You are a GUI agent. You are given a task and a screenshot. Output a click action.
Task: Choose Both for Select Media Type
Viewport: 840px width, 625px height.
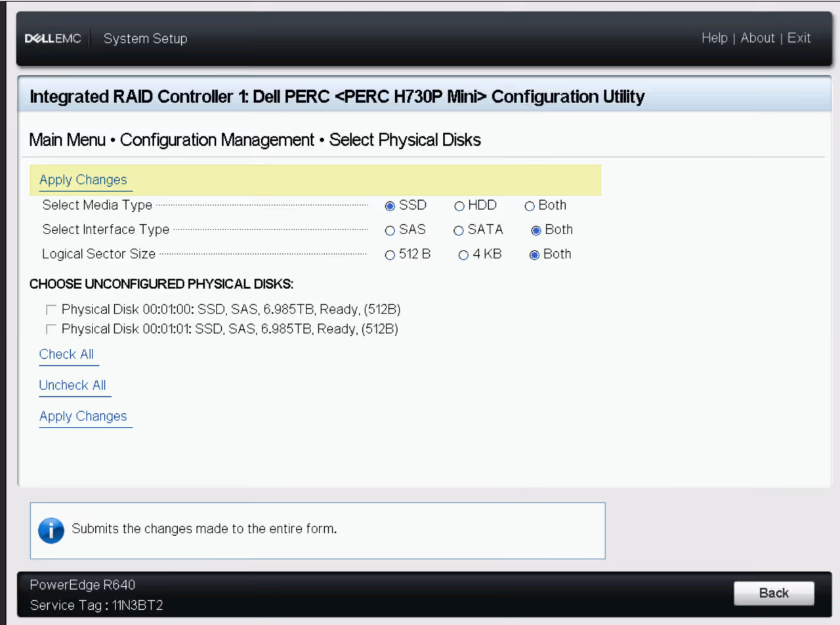[530, 206]
